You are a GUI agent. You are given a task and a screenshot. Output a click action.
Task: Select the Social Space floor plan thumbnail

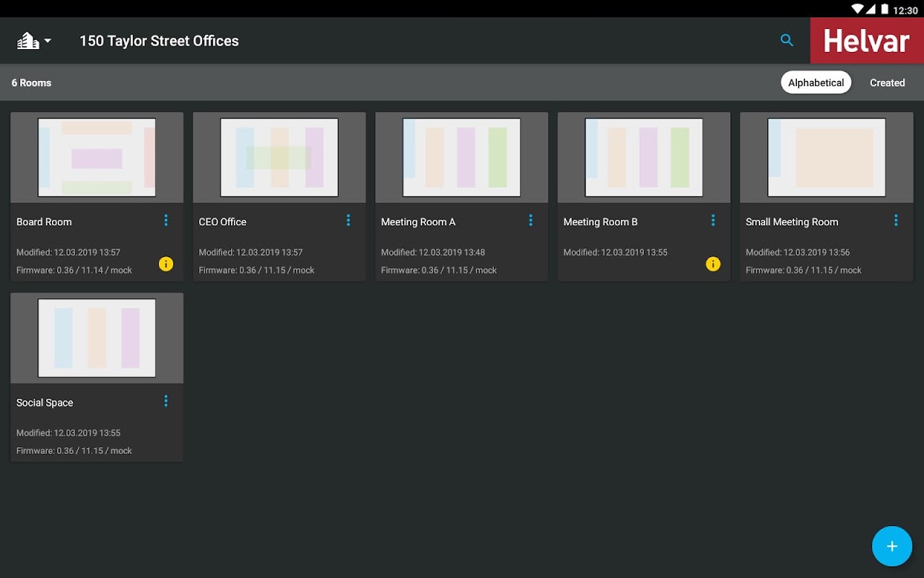[97, 338]
